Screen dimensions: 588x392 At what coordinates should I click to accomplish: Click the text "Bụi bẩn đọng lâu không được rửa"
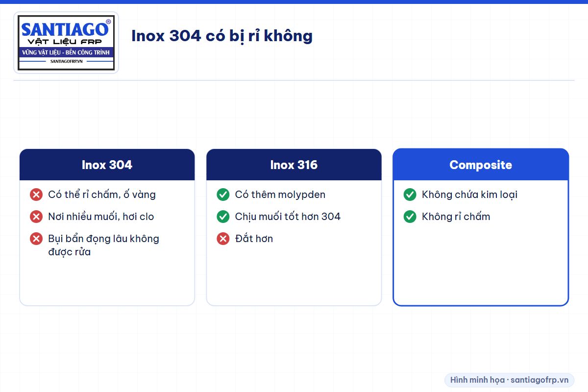[104, 245]
